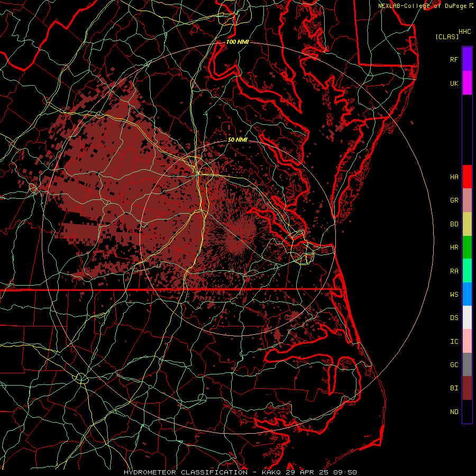Viewport: 476px width, 476px height.
Task: Click the [CLAS] label above legend
Action: point(447,36)
